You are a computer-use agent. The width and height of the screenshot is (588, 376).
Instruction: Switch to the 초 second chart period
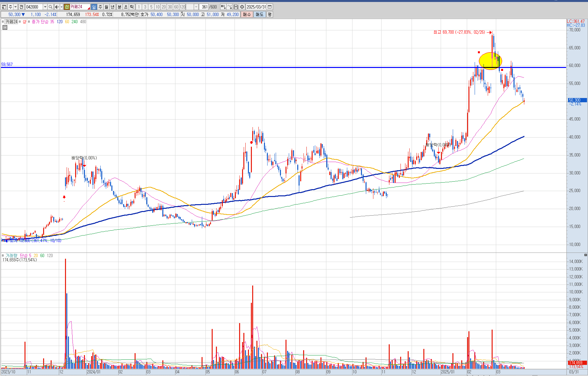[x=125, y=7]
